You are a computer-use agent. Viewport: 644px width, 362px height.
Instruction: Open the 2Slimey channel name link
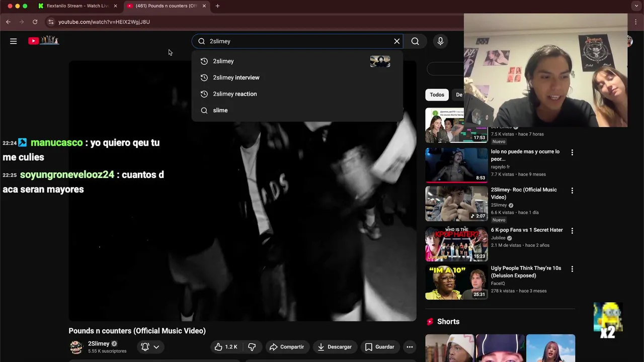click(x=99, y=344)
